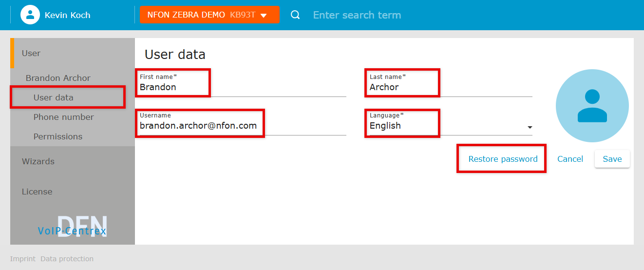Viewport: 644px width, 270px height.
Task: Go to Phone number settings
Action: pyautogui.click(x=63, y=117)
